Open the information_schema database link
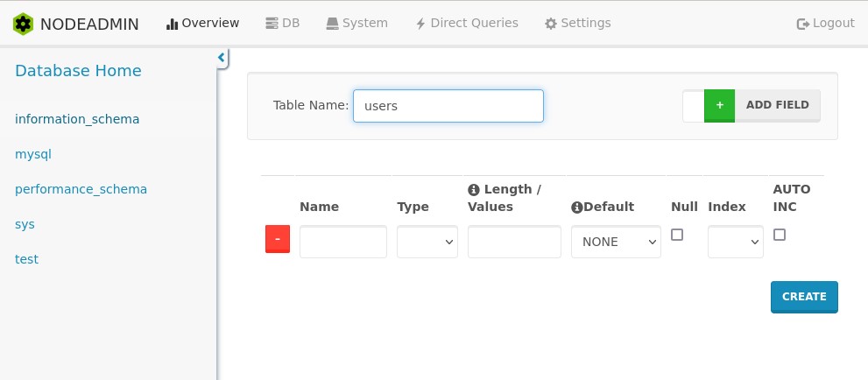 point(77,119)
